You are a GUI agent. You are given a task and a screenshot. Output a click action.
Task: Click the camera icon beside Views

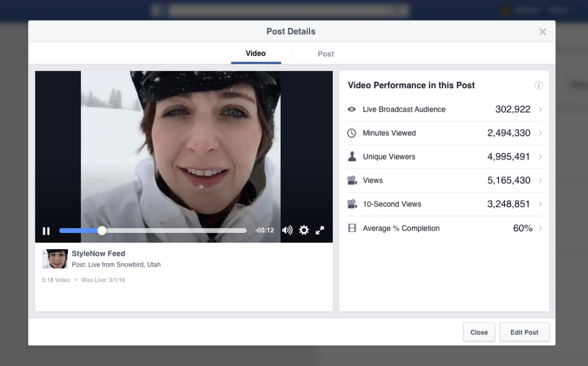click(352, 180)
